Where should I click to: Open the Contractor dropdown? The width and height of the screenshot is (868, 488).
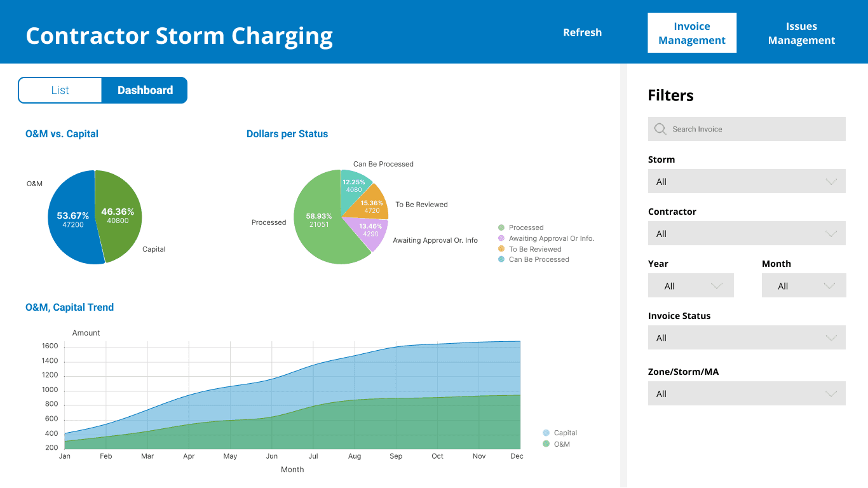[747, 234]
